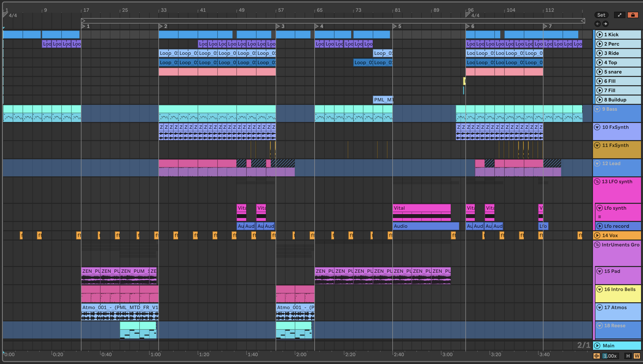Select the 14 Vox track header

coord(618,235)
